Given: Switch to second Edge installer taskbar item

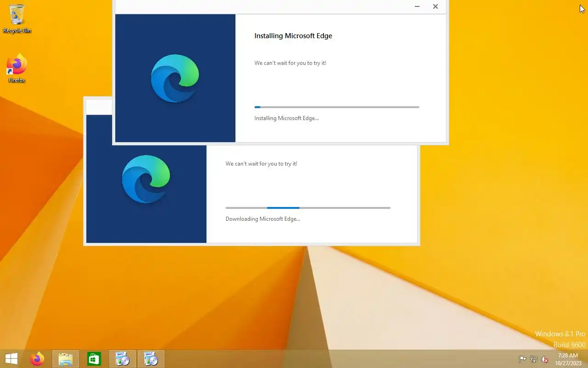Looking at the screenshot, I should point(151,359).
